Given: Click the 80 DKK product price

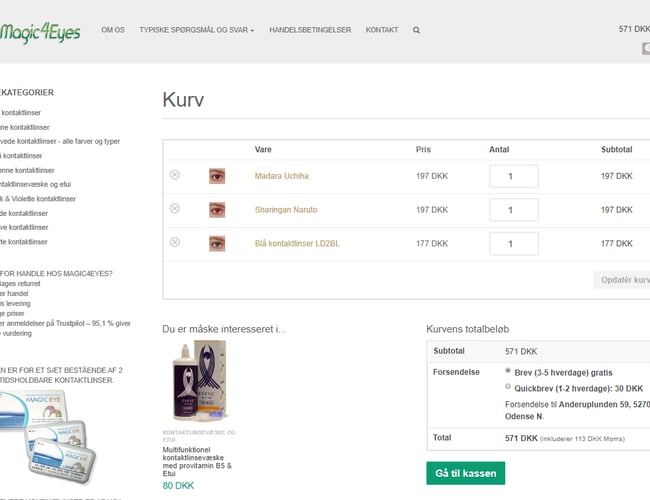Looking at the screenshot, I should [x=178, y=485].
